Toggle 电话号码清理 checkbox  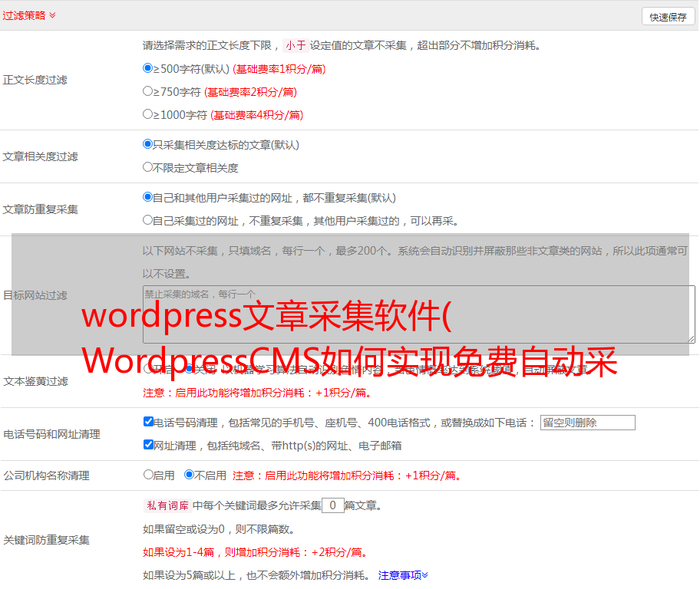point(149,422)
